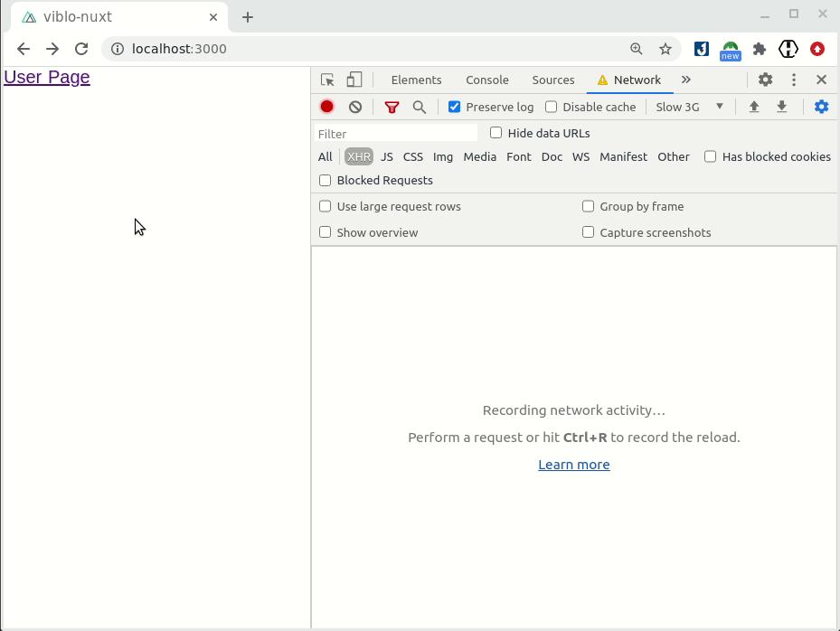Filter requests by Font
Image resolution: width=840 pixels, height=631 pixels.
click(x=519, y=157)
